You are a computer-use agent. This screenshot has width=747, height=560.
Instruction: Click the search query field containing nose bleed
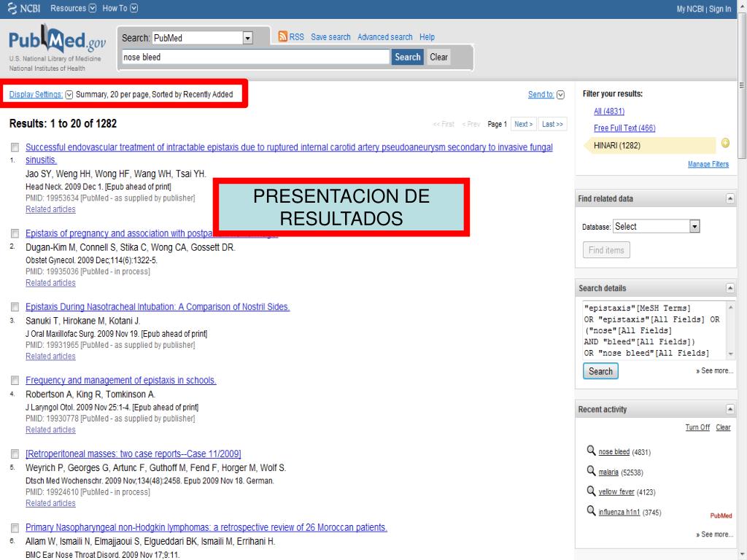(x=255, y=57)
